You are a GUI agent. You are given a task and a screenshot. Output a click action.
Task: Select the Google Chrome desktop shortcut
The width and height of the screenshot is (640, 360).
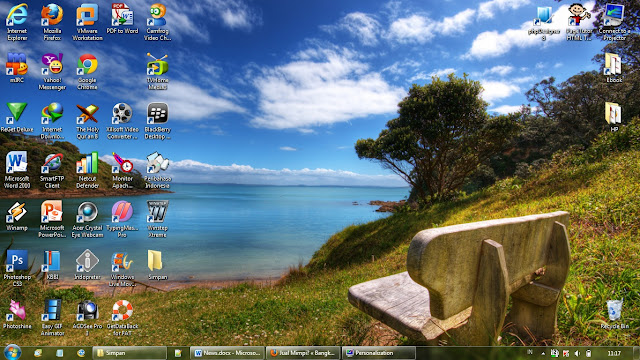click(87, 71)
